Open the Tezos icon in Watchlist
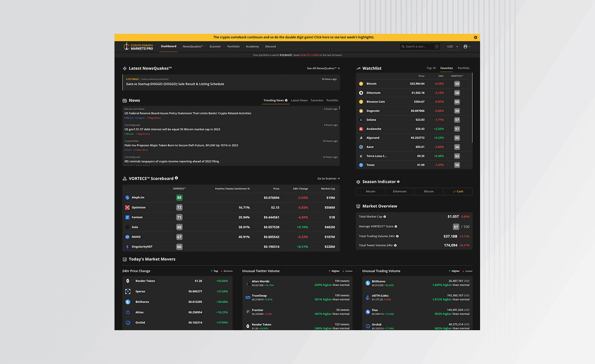595x364 pixels. [x=361, y=165]
